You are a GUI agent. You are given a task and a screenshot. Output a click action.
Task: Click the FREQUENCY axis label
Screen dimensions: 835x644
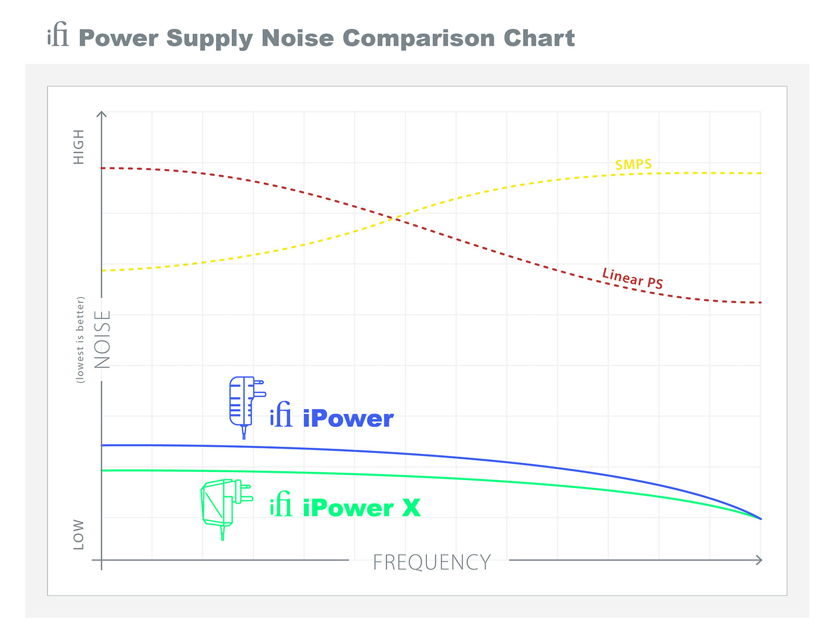pos(432,563)
